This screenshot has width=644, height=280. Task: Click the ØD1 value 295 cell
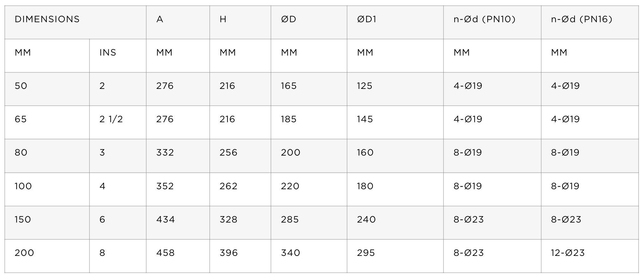pos(395,256)
